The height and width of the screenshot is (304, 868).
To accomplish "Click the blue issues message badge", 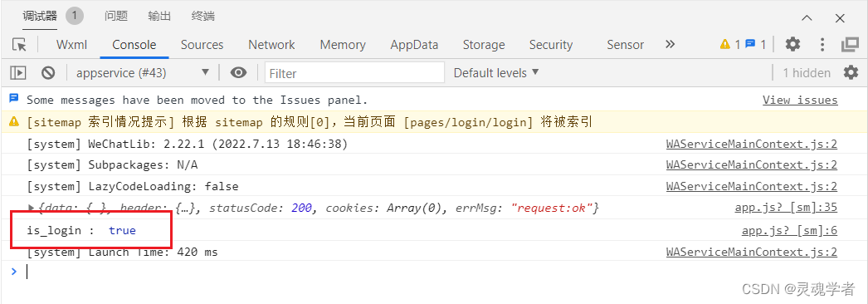I will [x=756, y=44].
